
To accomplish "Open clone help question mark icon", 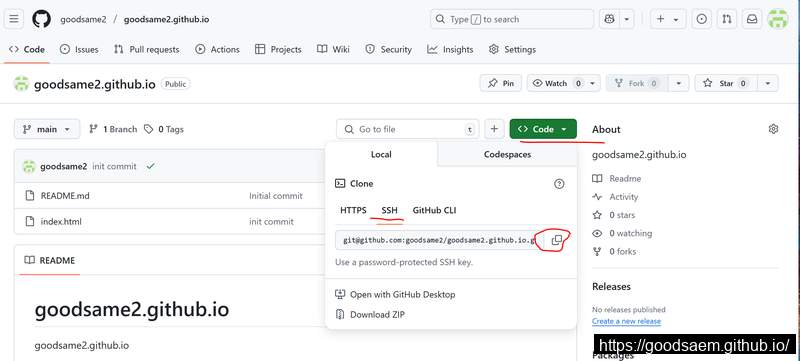I will [559, 184].
